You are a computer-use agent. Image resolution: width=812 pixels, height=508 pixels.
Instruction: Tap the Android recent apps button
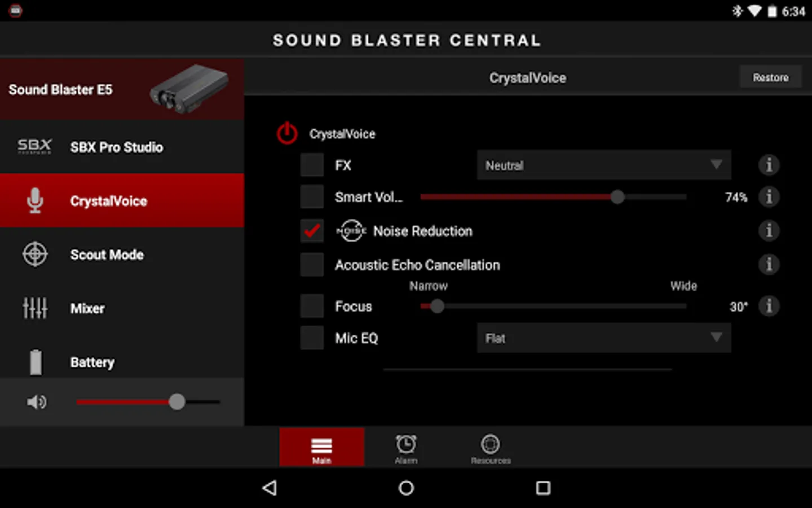[x=543, y=488]
